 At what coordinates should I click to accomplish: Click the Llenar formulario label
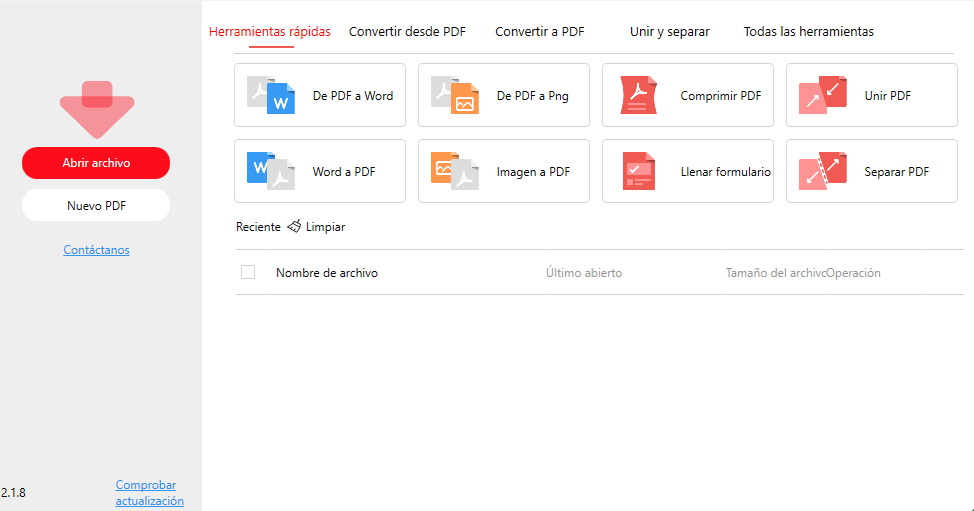coord(726,171)
